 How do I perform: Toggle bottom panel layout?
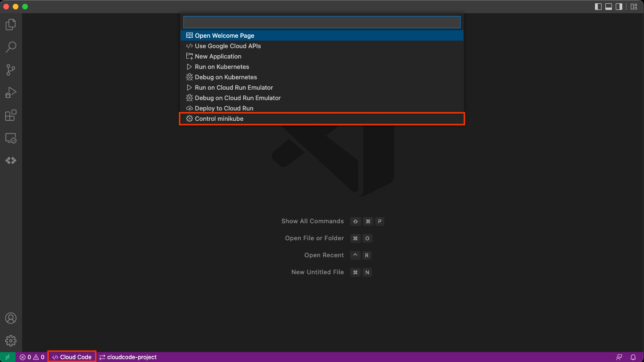pos(609,7)
